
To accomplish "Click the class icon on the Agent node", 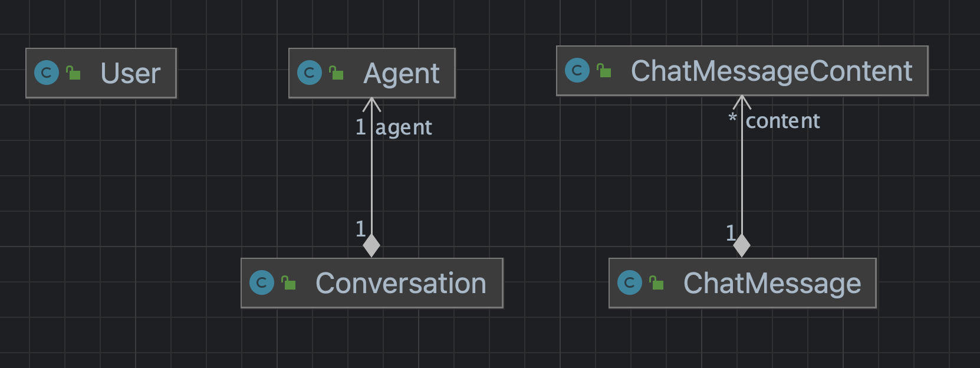I will pyautogui.click(x=310, y=73).
